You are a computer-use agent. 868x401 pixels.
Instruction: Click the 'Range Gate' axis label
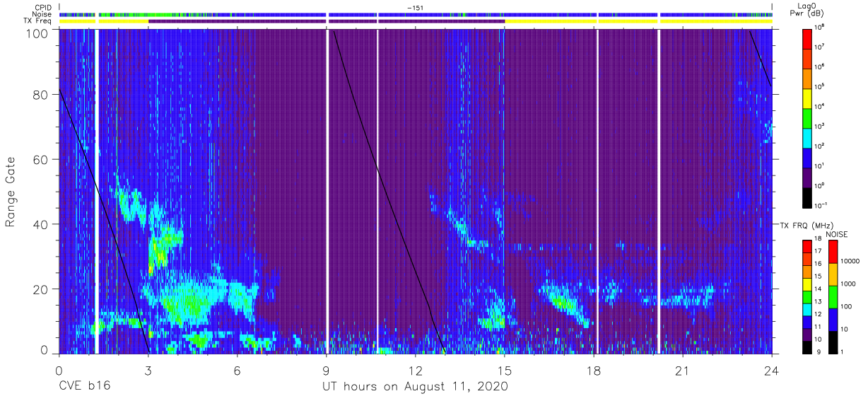click(x=11, y=191)
